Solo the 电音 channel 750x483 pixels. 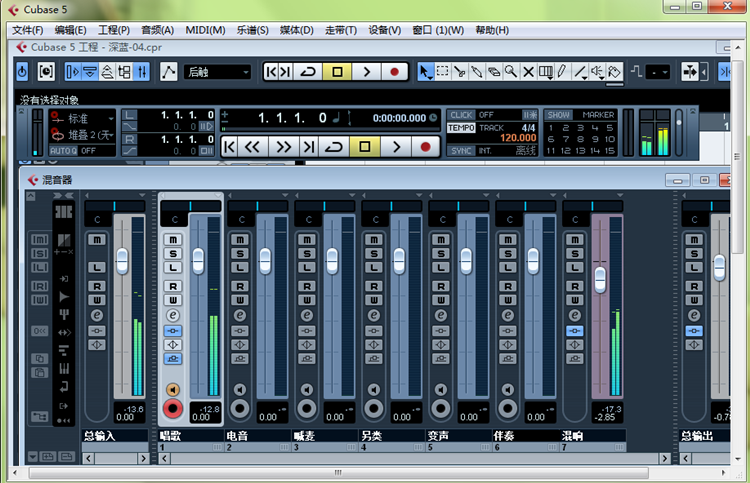tap(240, 253)
